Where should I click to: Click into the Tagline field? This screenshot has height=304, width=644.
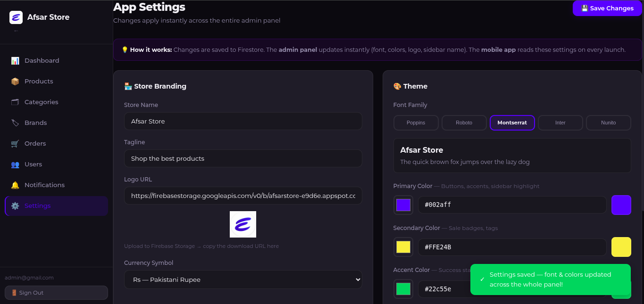pos(243,158)
